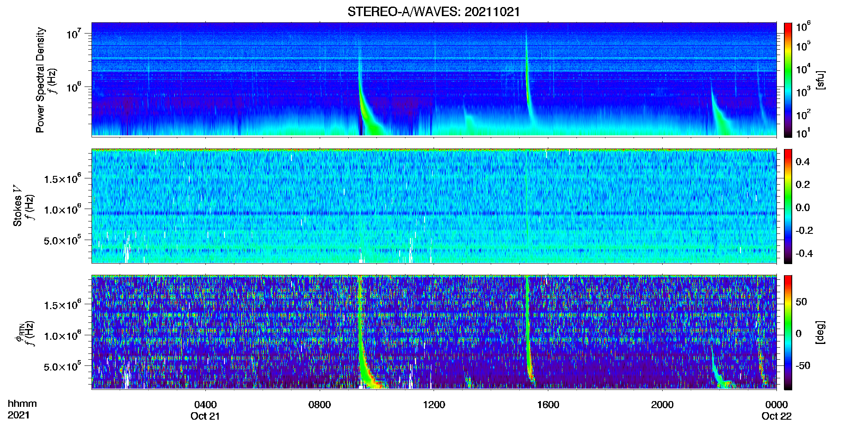The image size is (868, 447).
Task: Click the 5.0×10^5 tick in φ RTN panel
Action: pos(63,366)
